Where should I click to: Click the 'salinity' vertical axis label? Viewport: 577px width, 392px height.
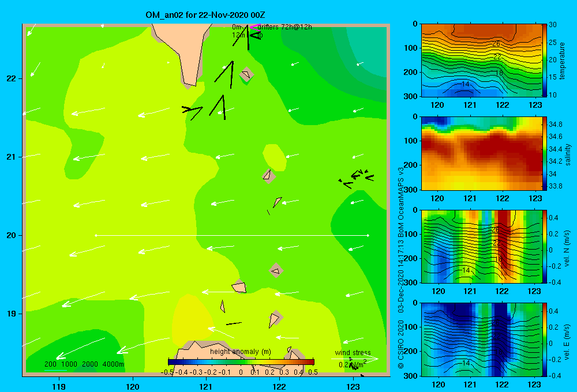point(568,154)
